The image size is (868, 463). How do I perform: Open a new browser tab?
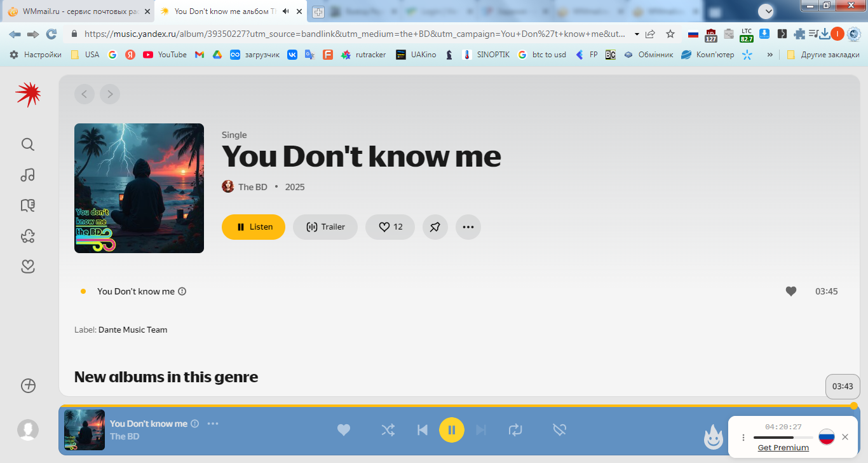point(318,11)
